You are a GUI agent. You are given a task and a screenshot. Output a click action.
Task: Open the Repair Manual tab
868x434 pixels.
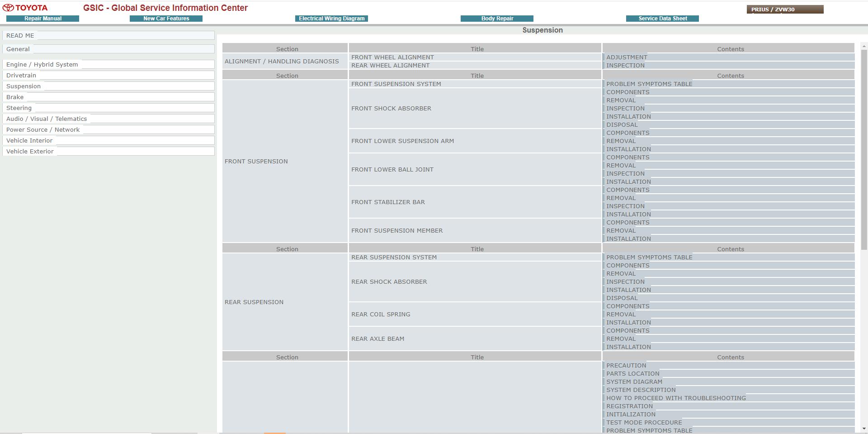pos(43,19)
